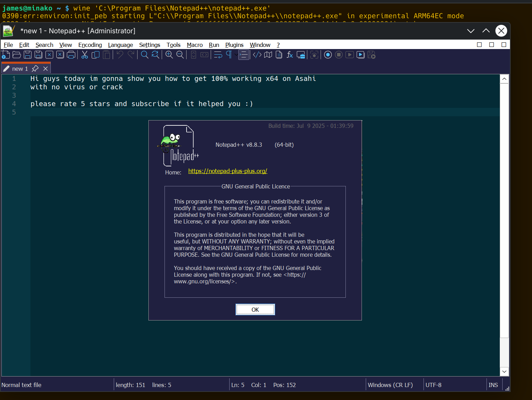This screenshot has height=400, width=532.
Task: Open Replace using toolbar icon
Action: pyautogui.click(x=155, y=55)
